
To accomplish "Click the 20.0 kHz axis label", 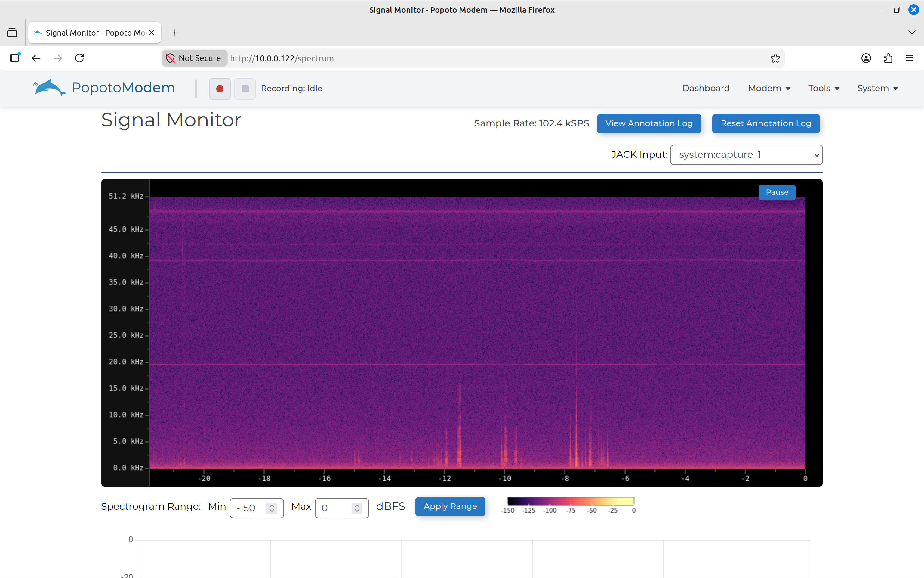I will pyautogui.click(x=126, y=362).
